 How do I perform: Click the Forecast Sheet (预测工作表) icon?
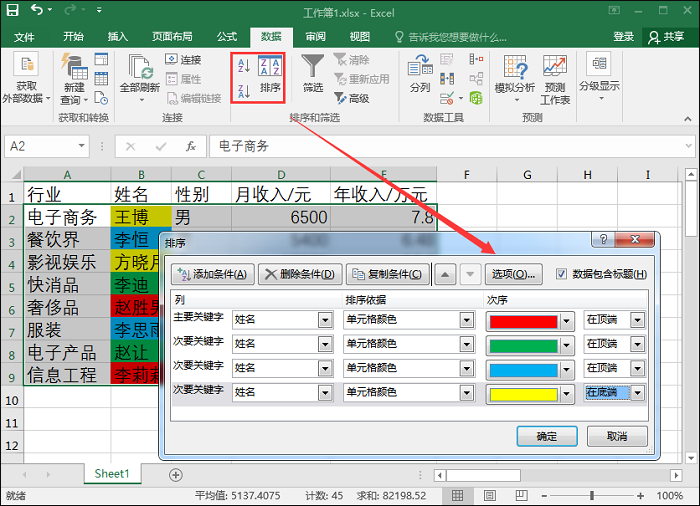coord(555,78)
